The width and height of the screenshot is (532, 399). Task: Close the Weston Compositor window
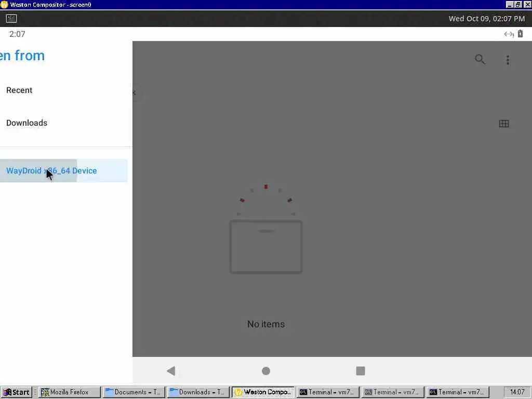527,4
